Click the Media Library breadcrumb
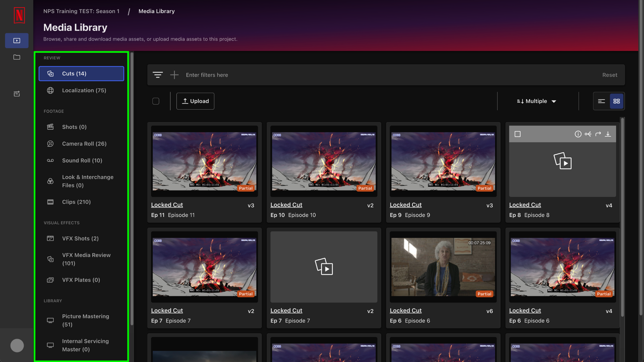 click(157, 11)
